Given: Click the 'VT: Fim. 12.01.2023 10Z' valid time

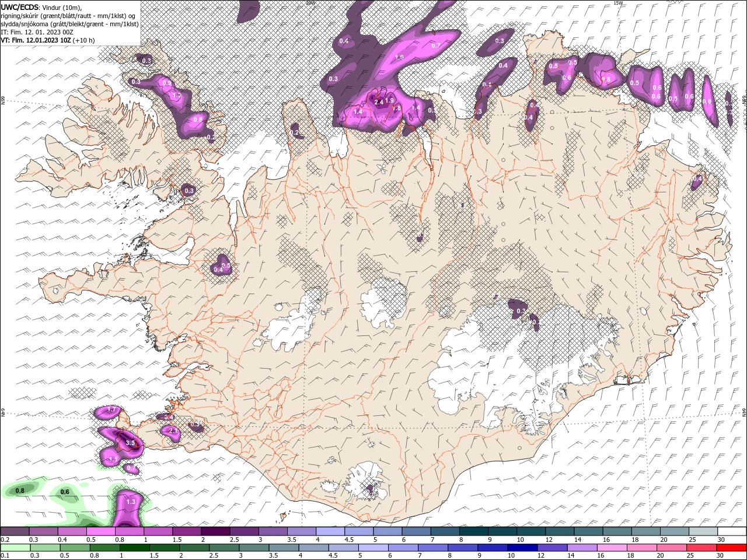Looking at the screenshot, I should pyautogui.click(x=36, y=40).
